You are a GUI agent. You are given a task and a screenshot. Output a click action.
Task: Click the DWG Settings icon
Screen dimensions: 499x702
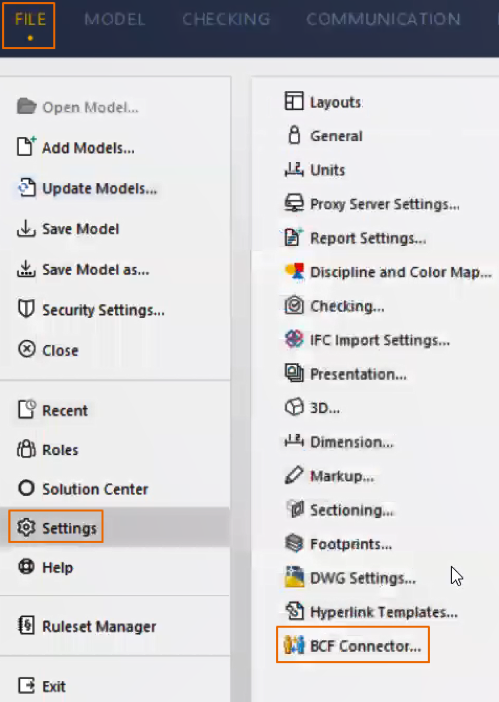click(x=294, y=577)
